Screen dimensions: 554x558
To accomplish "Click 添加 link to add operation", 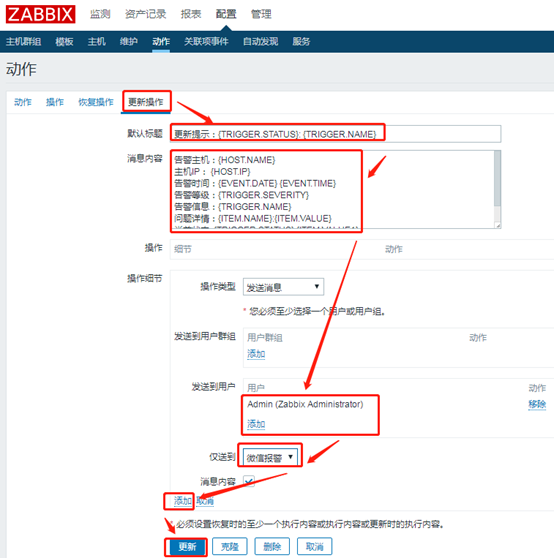I will pyautogui.click(x=183, y=501).
